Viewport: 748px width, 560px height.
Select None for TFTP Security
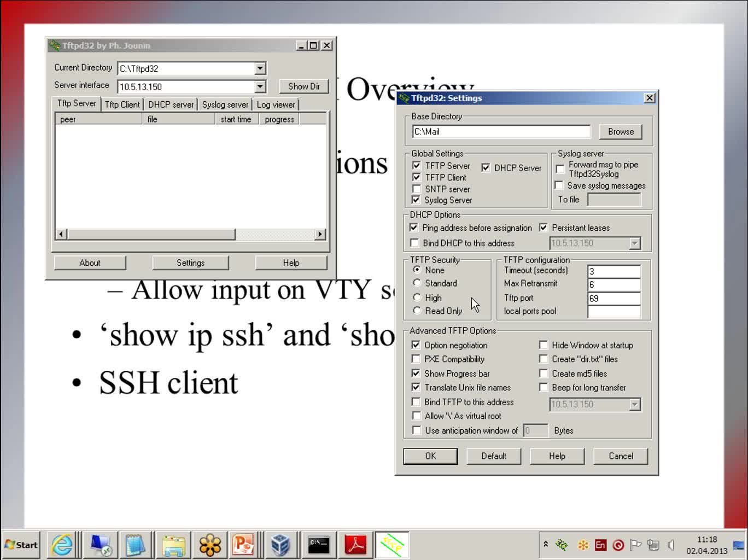(x=417, y=270)
